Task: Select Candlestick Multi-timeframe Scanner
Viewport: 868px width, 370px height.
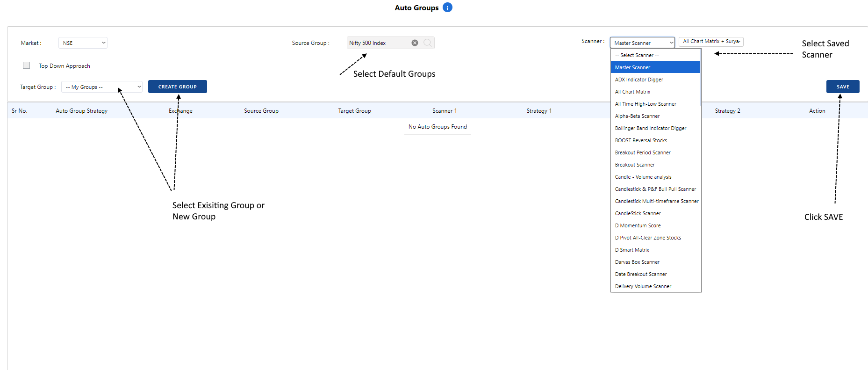Action: click(655, 201)
